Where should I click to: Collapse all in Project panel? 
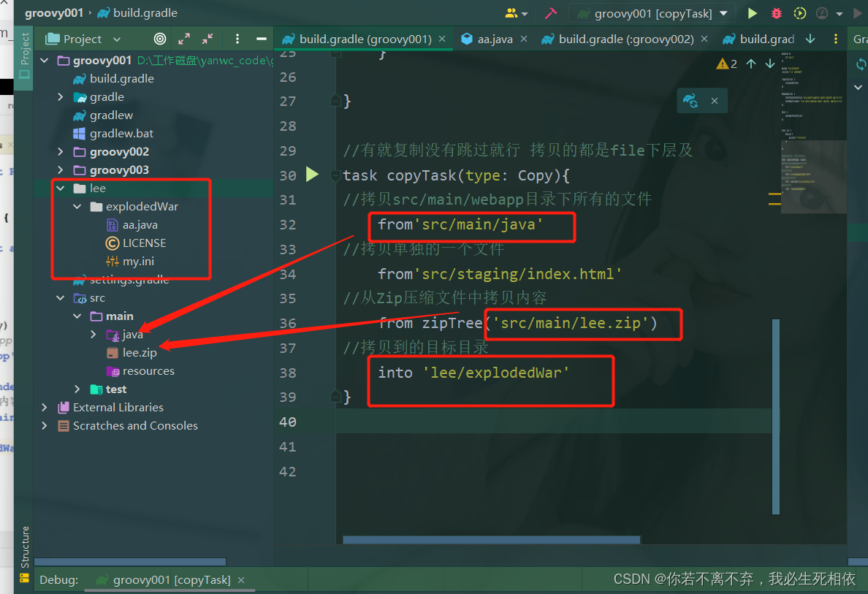click(208, 39)
